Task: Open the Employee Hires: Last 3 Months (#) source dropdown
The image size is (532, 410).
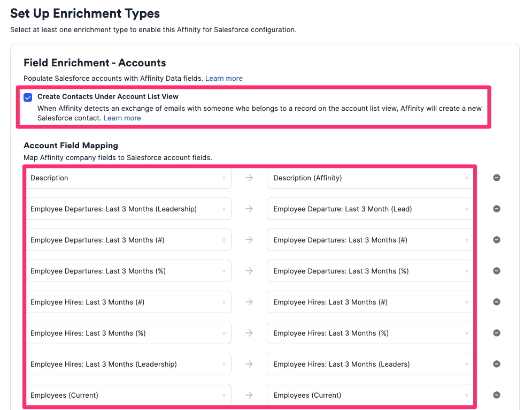Action: pos(128,302)
